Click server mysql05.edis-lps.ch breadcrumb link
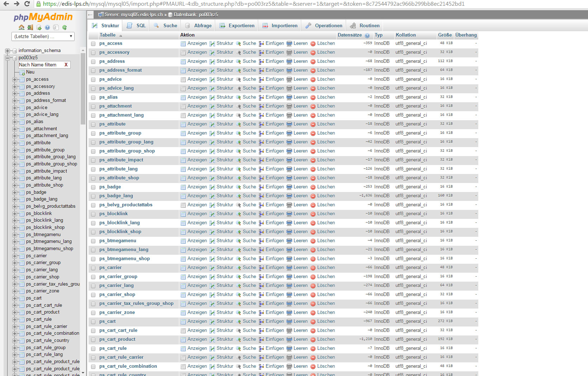This screenshot has width=588, height=376. pyautogui.click(x=133, y=15)
